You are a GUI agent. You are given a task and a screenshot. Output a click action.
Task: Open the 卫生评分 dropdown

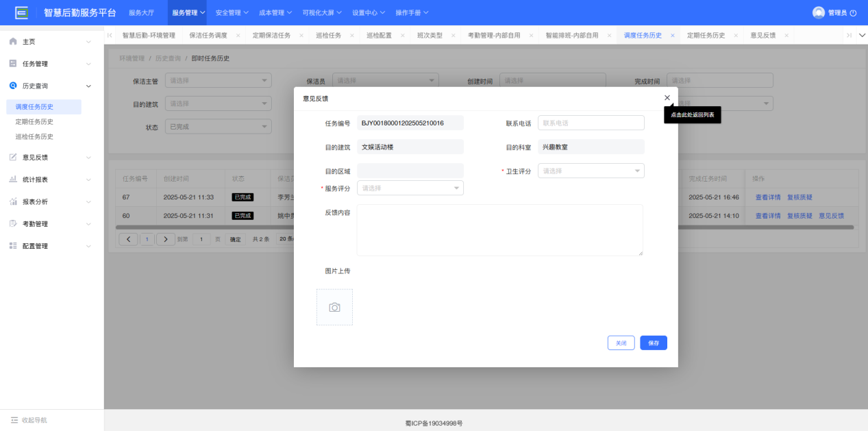click(591, 171)
